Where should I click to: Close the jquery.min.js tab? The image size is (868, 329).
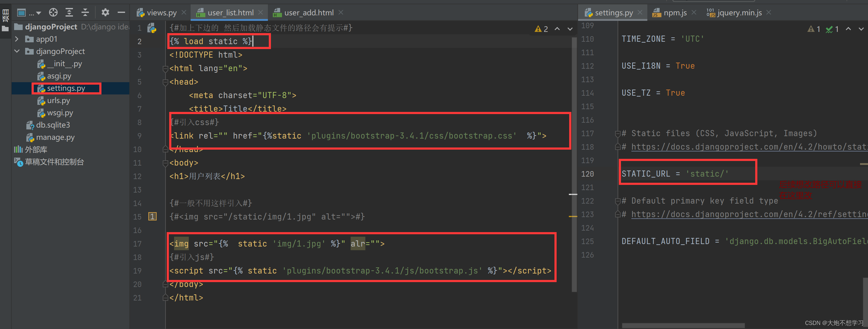point(769,13)
